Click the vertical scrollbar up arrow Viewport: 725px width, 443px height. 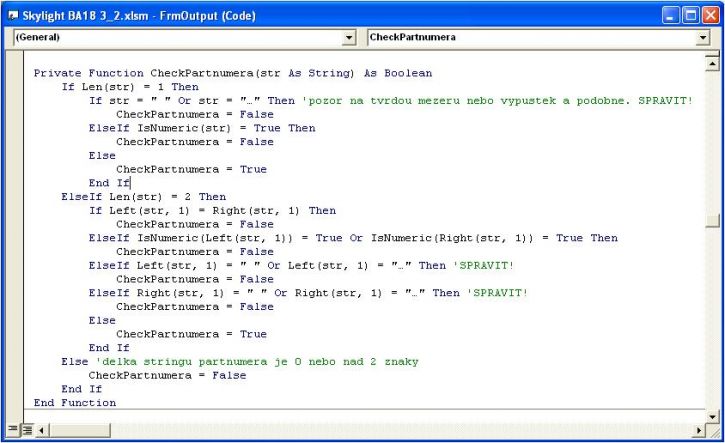[712, 62]
